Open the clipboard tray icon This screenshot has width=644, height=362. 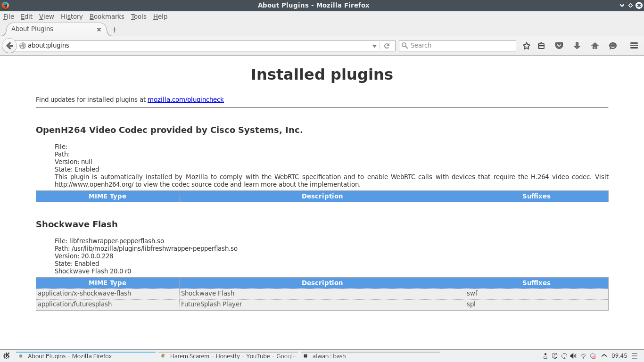pyautogui.click(x=555, y=356)
